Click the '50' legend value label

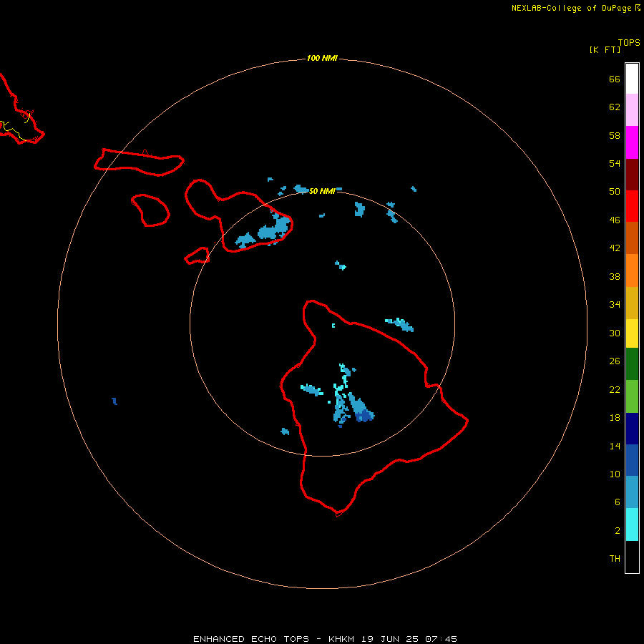pos(615,192)
